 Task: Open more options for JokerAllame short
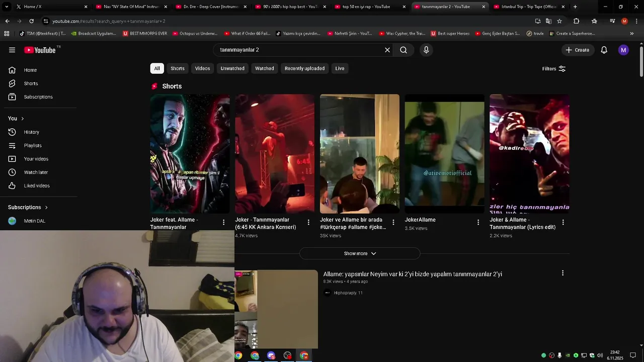coord(478,222)
